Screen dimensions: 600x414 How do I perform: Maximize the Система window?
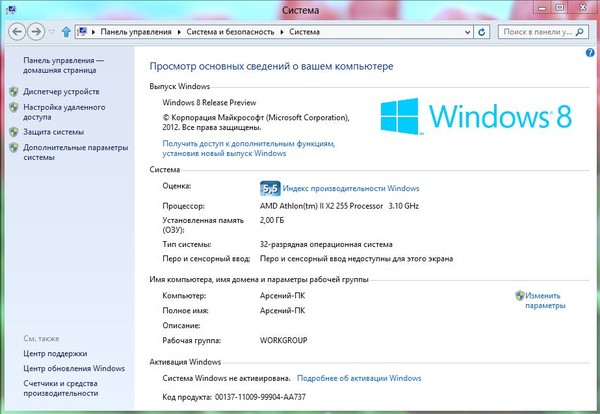point(560,7)
